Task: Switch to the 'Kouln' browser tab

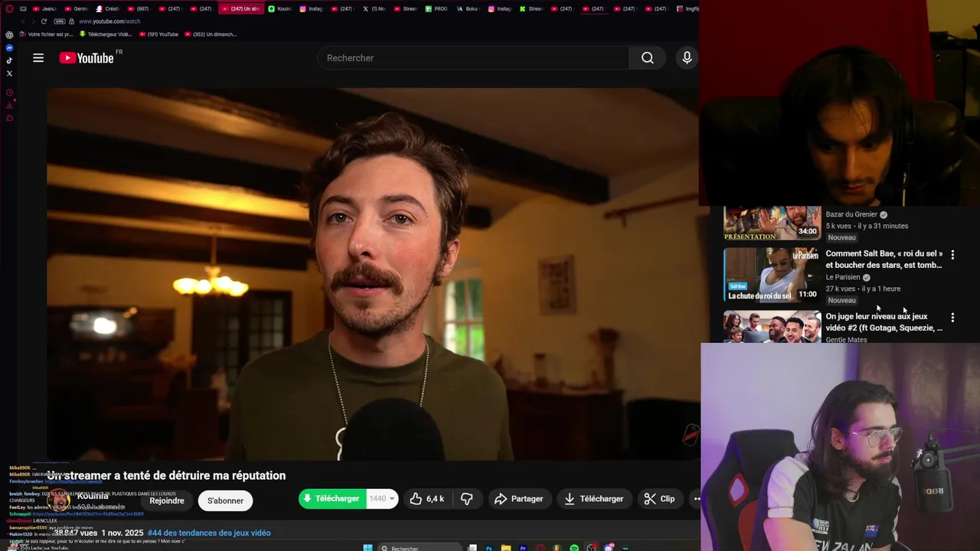Action: 280,9
